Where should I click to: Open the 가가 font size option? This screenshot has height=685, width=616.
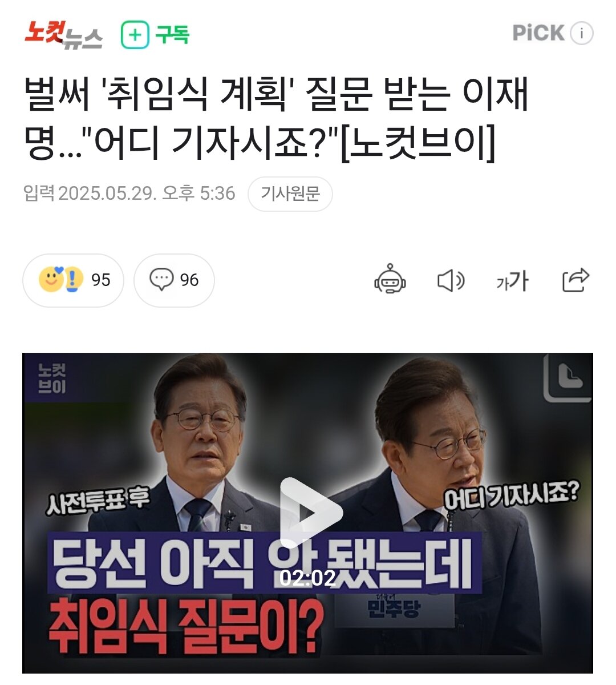pos(512,281)
